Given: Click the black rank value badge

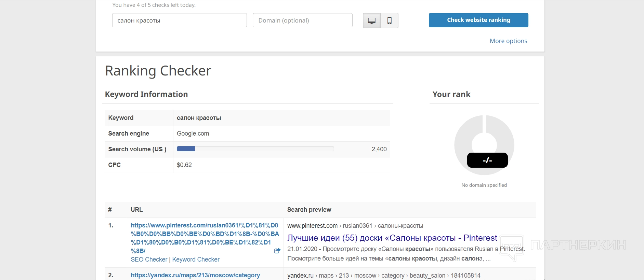Looking at the screenshot, I should [x=487, y=160].
